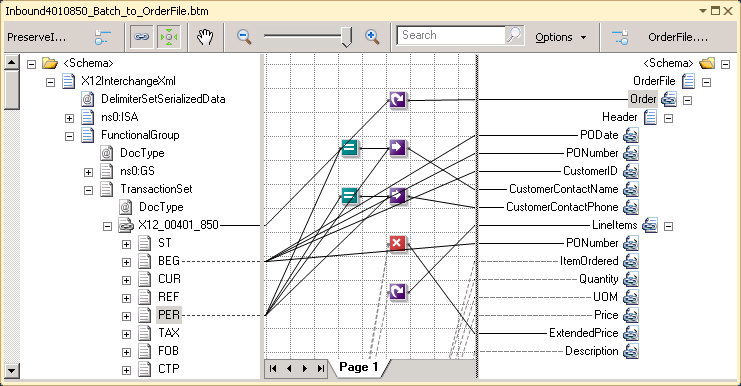Viewport: 741px width, 386px height.
Task: Select the lower Value Mapping functoid
Action: coord(397,195)
